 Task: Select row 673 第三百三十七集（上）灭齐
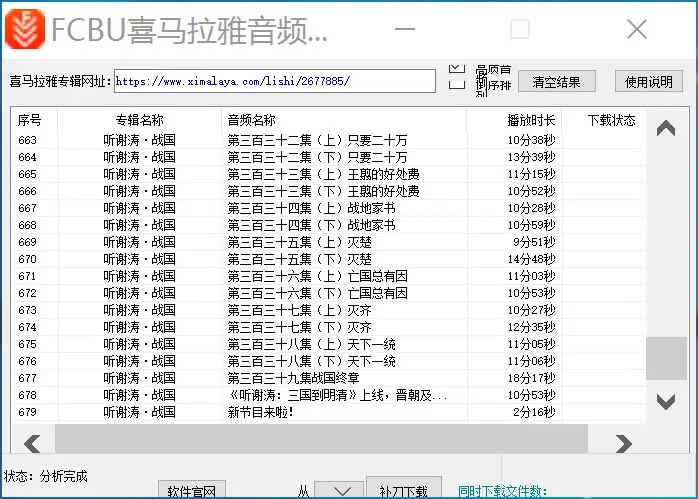(329, 310)
